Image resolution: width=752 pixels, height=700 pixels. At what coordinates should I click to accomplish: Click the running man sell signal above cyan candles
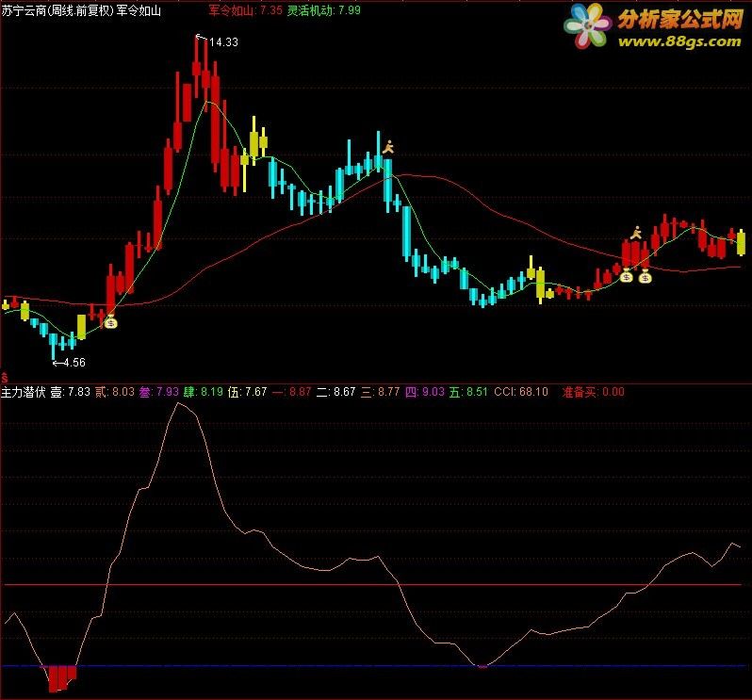(x=388, y=147)
